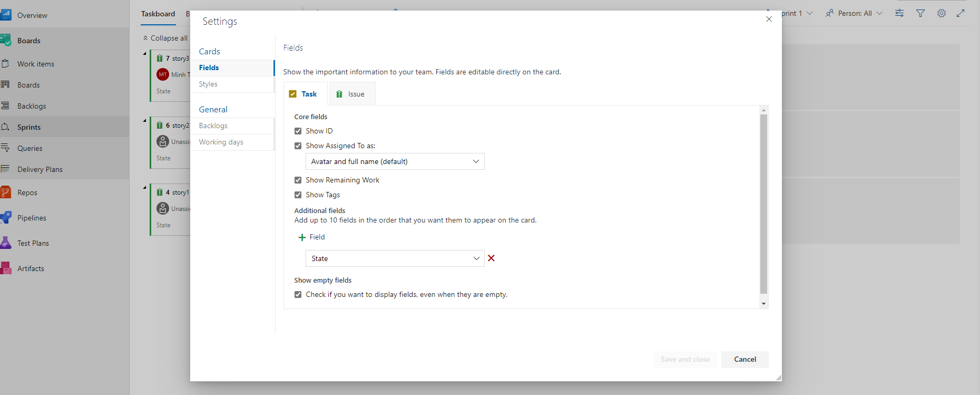Click the Person filter people icon

830,13
